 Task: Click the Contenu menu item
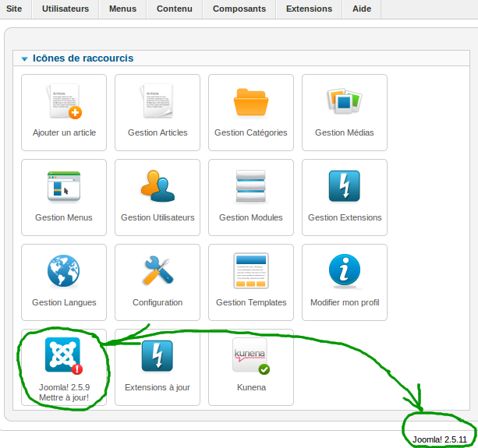pos(175,9)
